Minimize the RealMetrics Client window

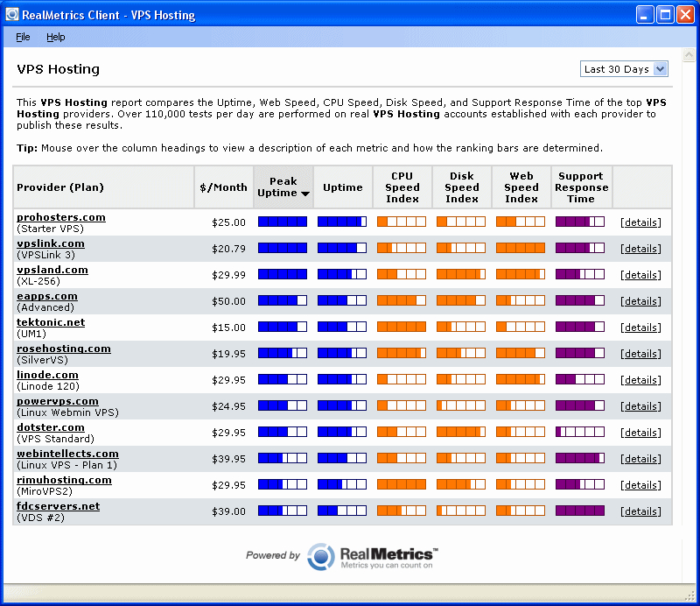pos(644,15)
